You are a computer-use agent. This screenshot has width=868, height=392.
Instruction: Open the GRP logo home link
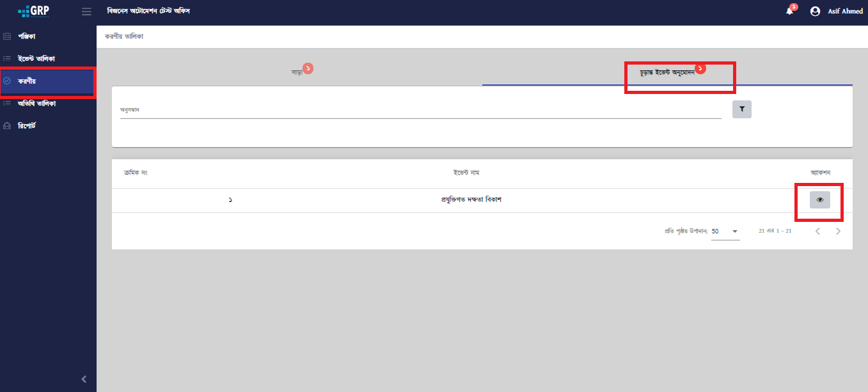pyautogui.click(x=33, y=11)
